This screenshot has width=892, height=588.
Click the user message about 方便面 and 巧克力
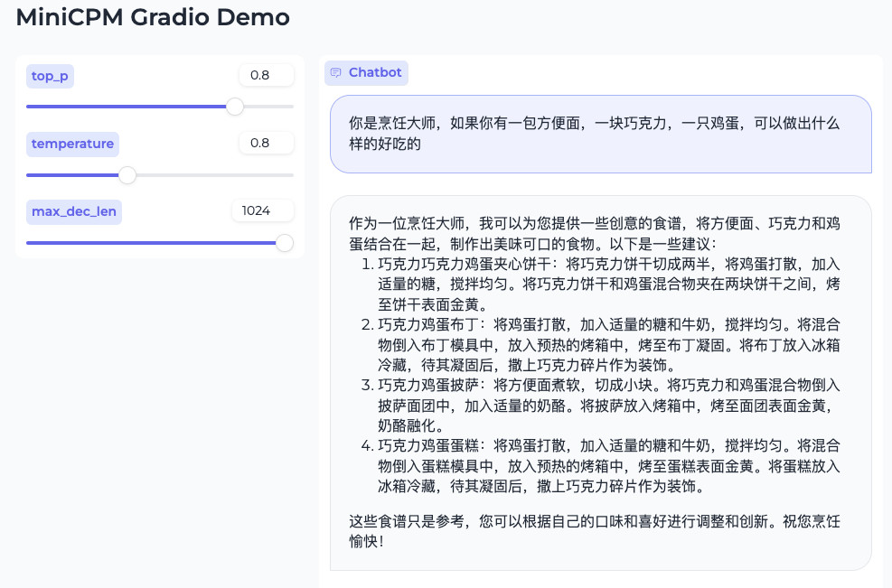601,134
